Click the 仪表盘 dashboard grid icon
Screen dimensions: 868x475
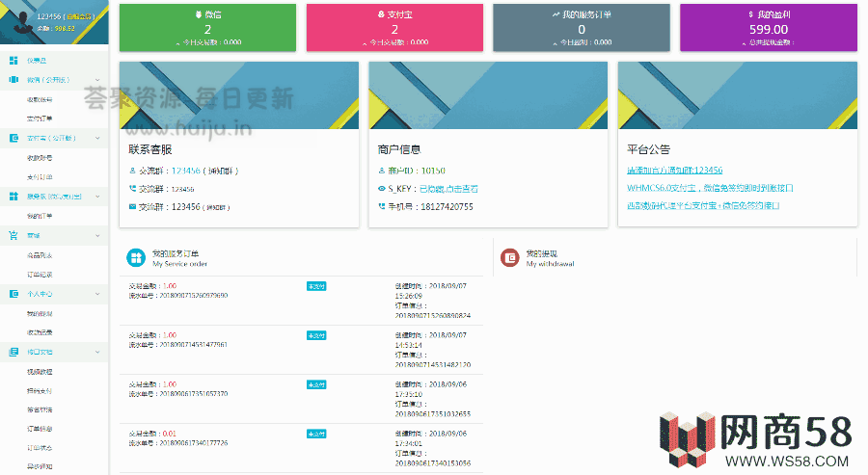tap(14, 61)
